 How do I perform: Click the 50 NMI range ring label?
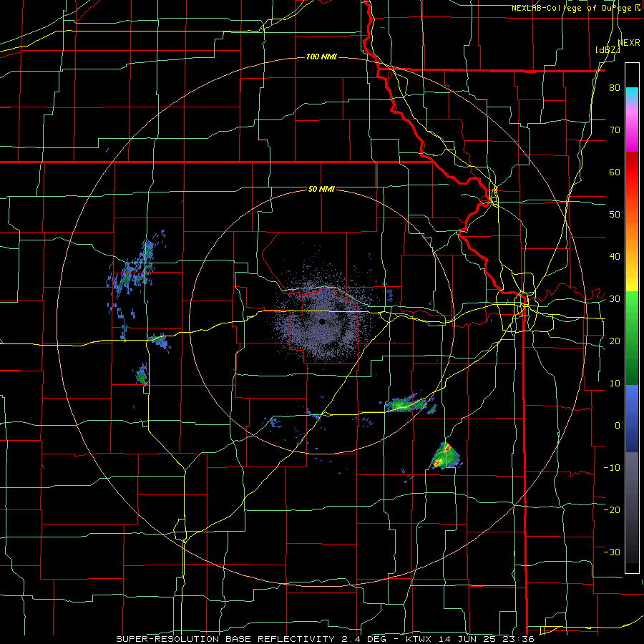(321, 189)
